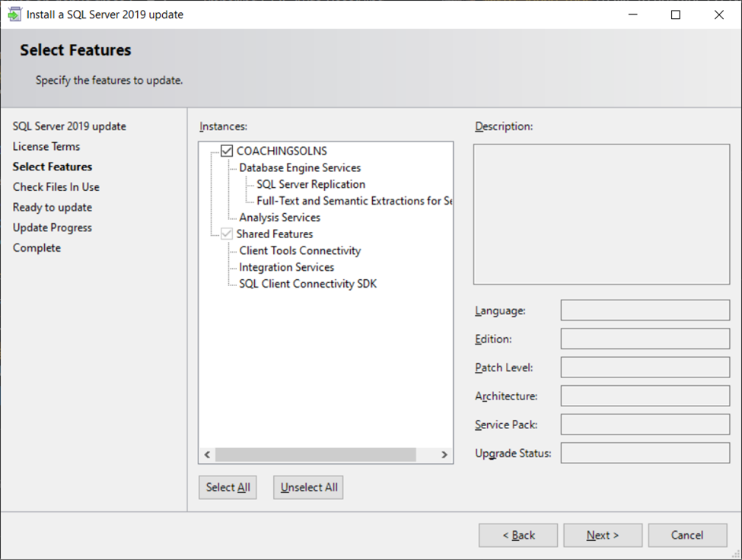Click the COACHINGSOLNS instance name
The image size is (742, 560).
282,151
